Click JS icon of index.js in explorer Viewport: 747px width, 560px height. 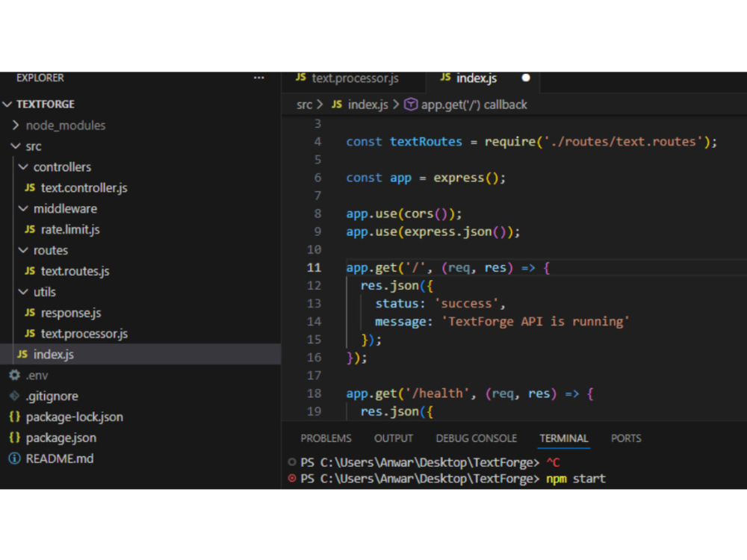pyautogui.click(x=22, y=354)
